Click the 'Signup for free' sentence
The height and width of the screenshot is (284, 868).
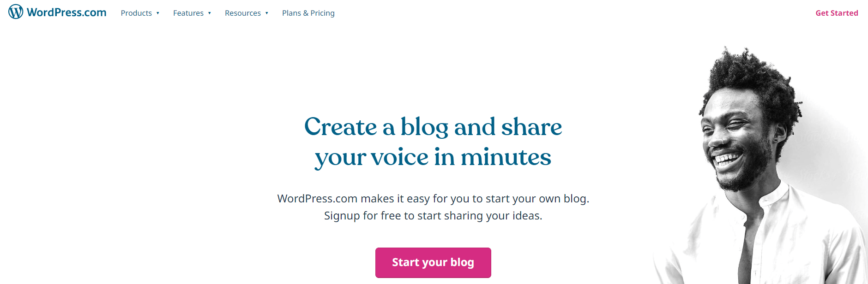point(433,216)
